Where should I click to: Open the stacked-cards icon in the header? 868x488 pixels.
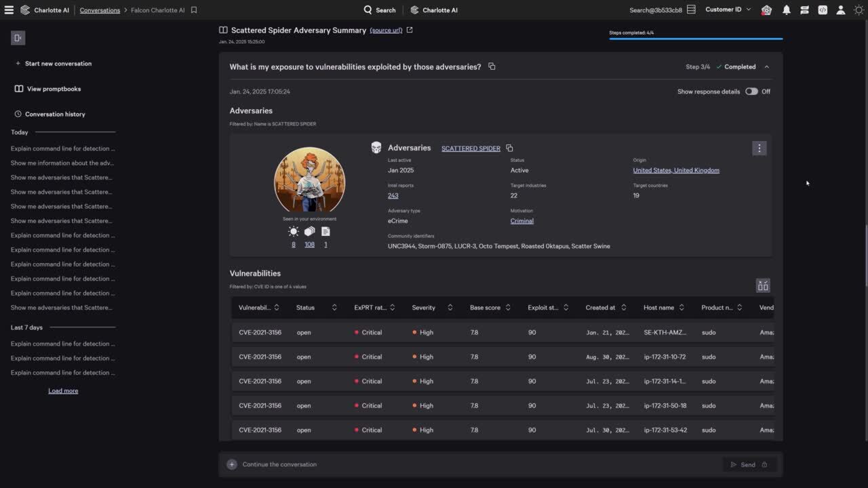(x=804, y=10)
